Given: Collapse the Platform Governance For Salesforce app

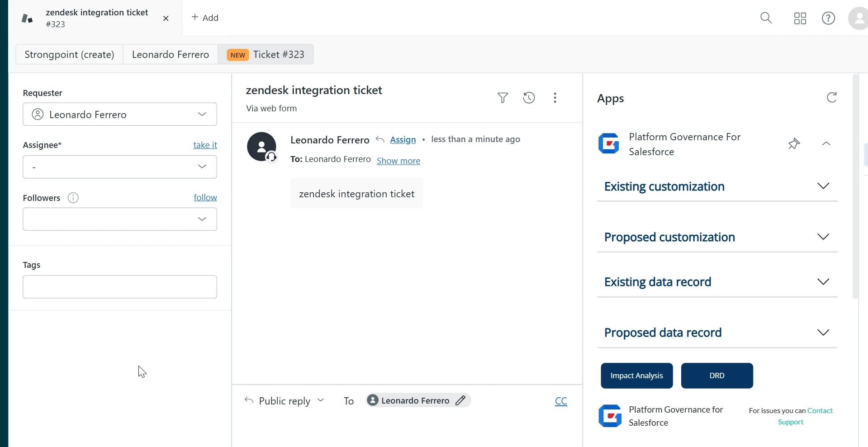Looking at the screenshot, I should [826, 144].
